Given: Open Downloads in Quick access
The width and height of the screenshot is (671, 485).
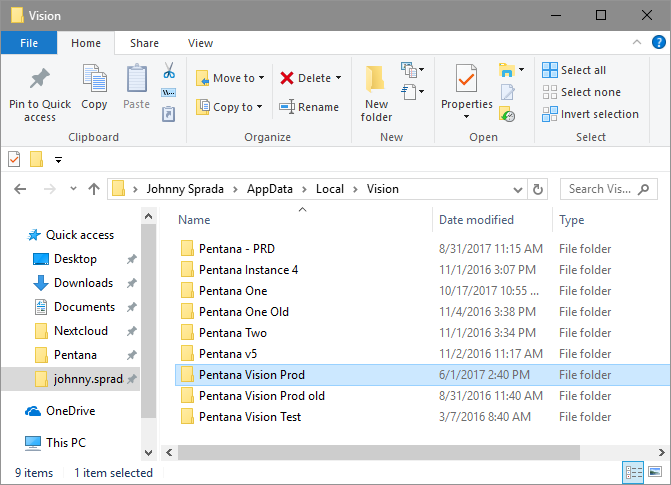Looking at the screenshot, I should pos(73,283).
